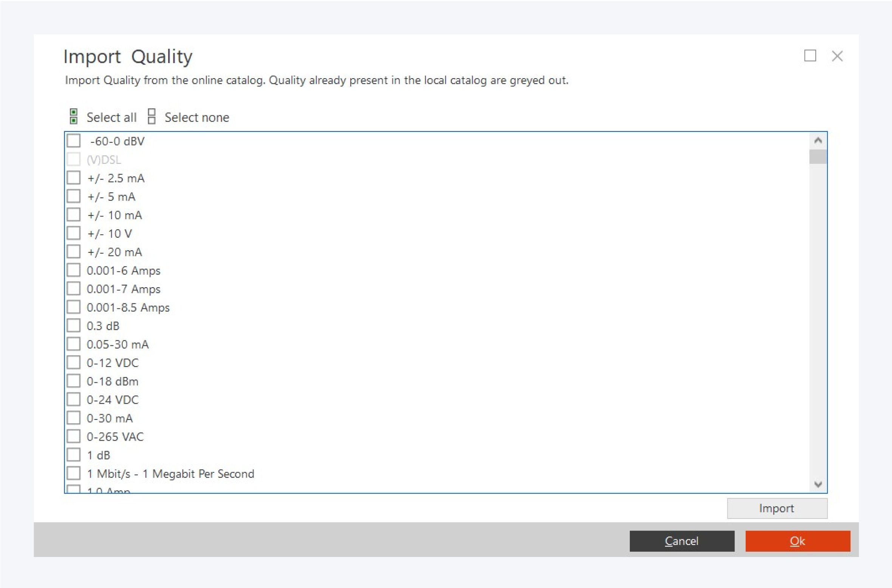
Task: Maximize the Import Quality dialog
Action: (x=810, y=56)
